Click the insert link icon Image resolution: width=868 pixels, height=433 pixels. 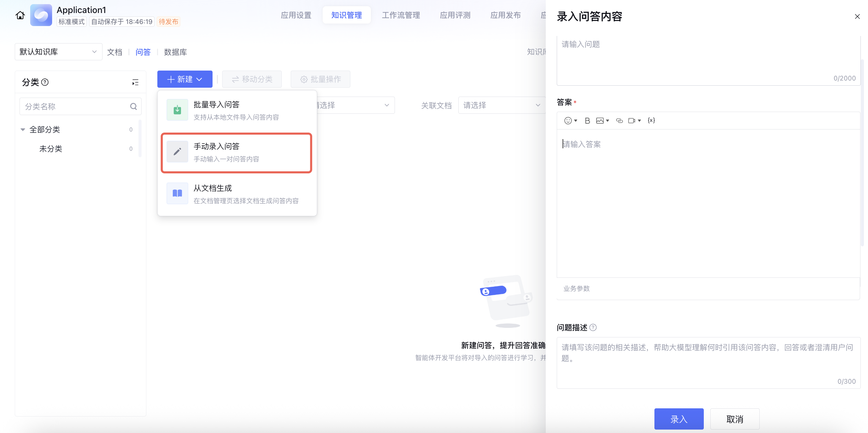pyautogui.click(x=619, y=121)
